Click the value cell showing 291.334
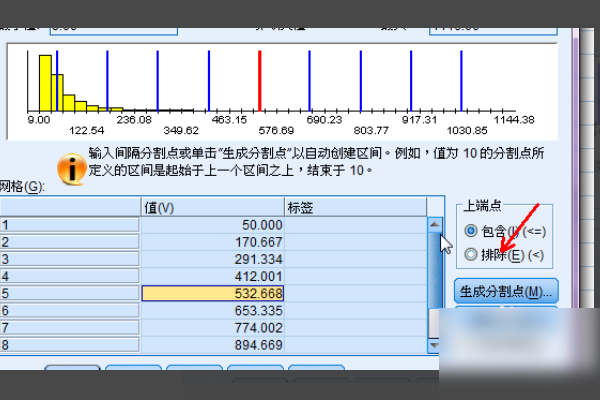Screen dimensions: 600x400 [213, 259]
